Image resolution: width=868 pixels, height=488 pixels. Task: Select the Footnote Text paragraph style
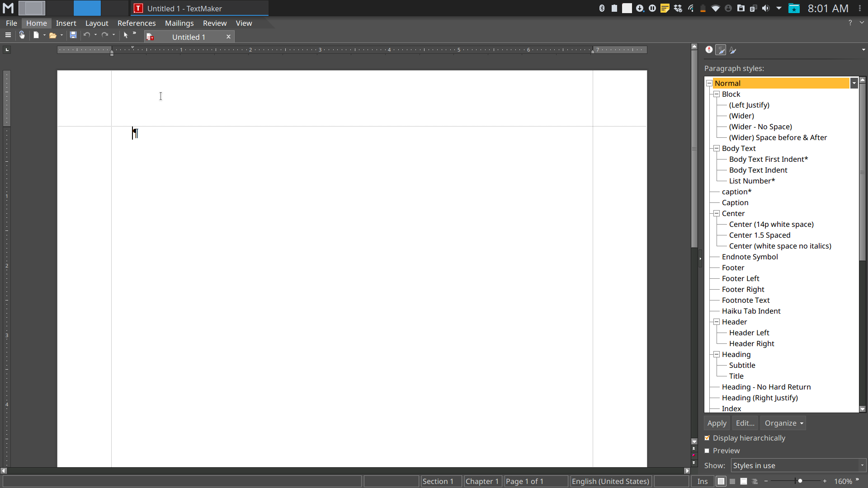745,300
